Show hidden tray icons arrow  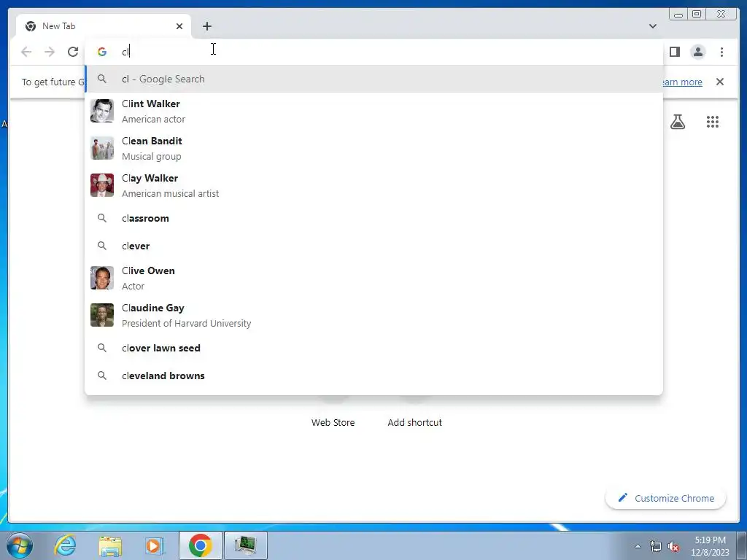(x=638, y=546)
